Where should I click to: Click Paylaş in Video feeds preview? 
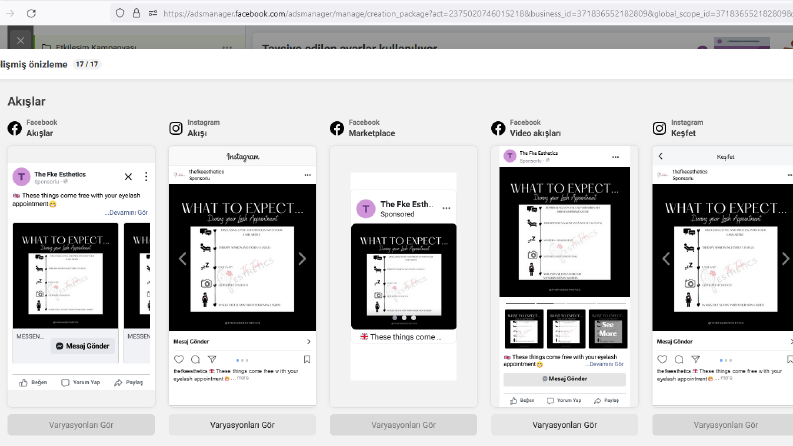pos(606,400)
